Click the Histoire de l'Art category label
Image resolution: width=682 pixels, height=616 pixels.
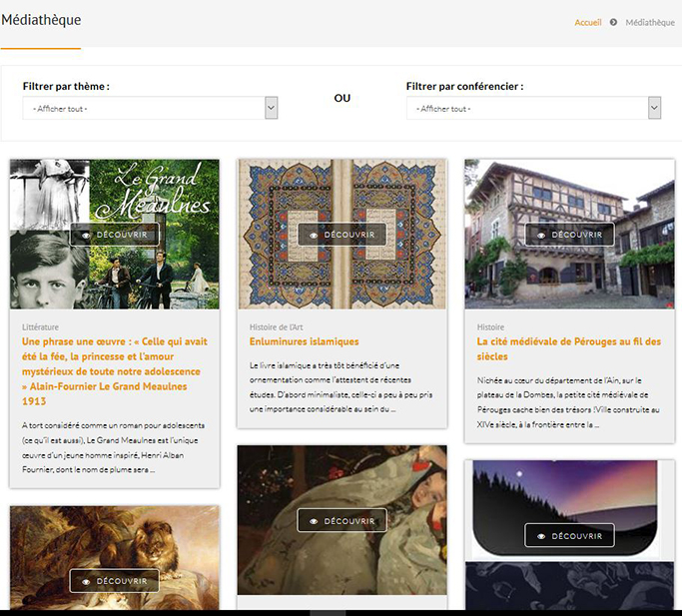pyautogui.click(x=283, y=326)
